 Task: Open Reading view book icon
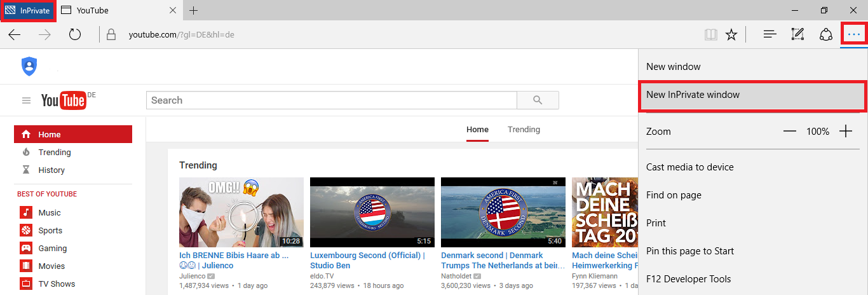tap(710, 34)
